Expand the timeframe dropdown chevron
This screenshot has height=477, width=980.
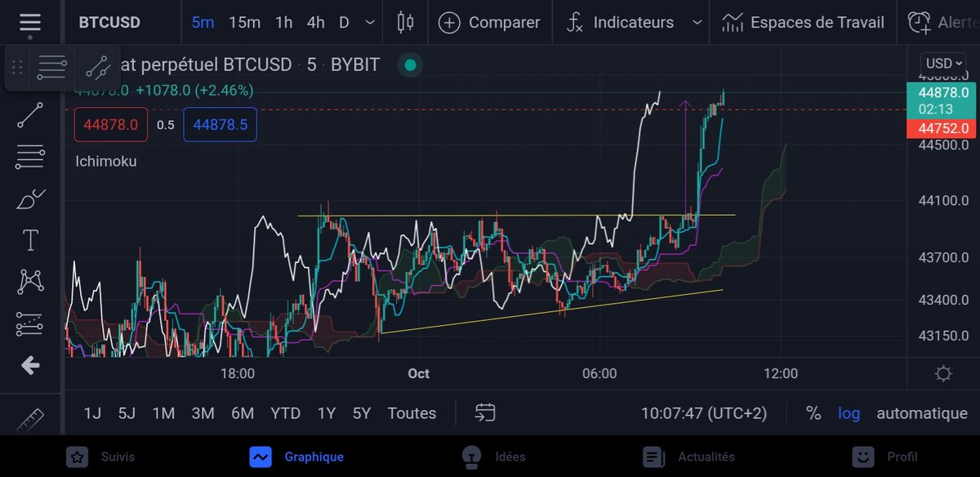click(x=371, y=23)
